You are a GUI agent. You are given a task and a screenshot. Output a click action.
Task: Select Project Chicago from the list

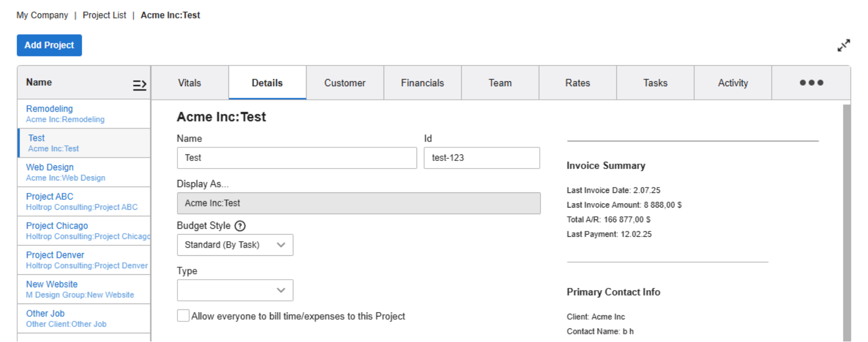tap(57, 226)
